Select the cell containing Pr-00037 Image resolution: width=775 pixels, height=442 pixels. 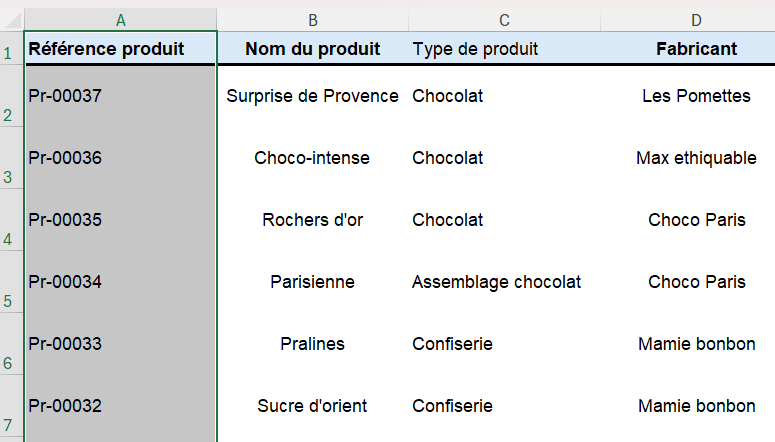coord(121,96)
